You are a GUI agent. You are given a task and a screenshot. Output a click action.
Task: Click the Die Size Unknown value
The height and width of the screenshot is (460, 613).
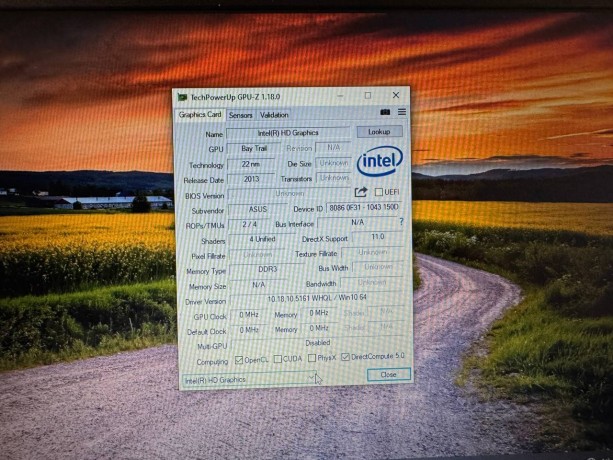333,163
